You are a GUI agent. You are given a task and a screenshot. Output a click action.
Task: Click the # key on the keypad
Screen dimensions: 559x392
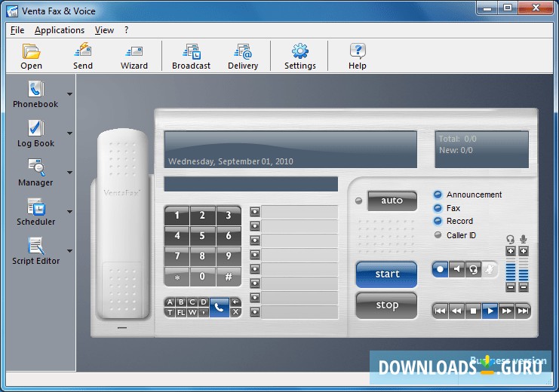229,276
